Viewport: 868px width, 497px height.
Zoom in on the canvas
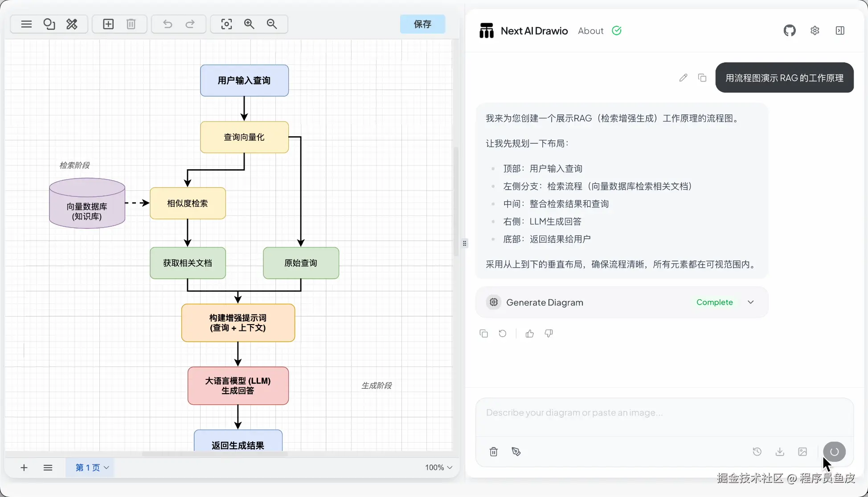pos(249,24)
